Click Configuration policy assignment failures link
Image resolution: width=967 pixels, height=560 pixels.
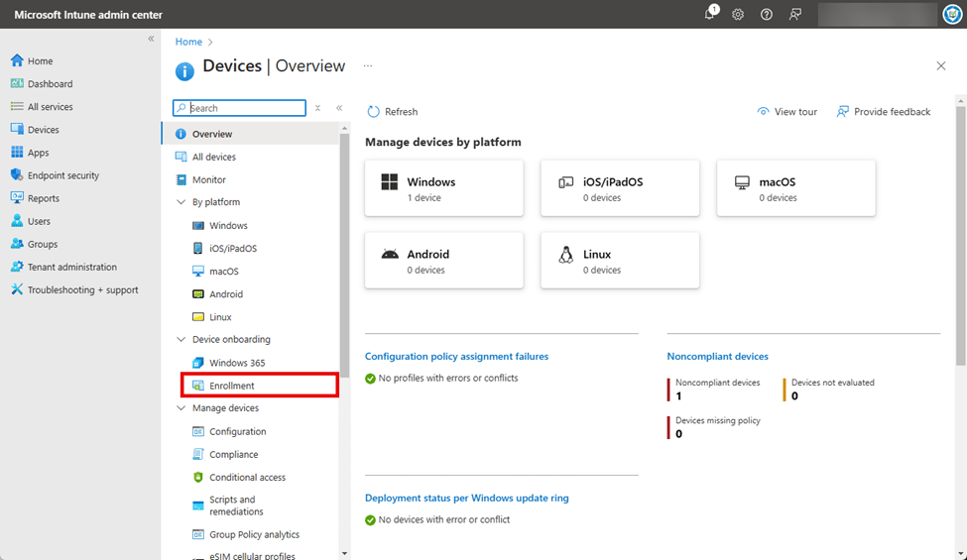pyautogui.click(x=456, y=357)
